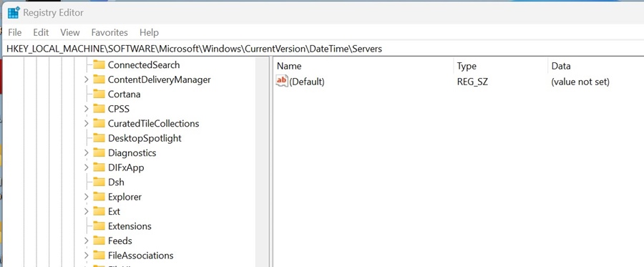The width and height of the screenshot is (644, 267).
Task: Select the ContentDeliveryManager folder icon
Action: pos(99,79)
